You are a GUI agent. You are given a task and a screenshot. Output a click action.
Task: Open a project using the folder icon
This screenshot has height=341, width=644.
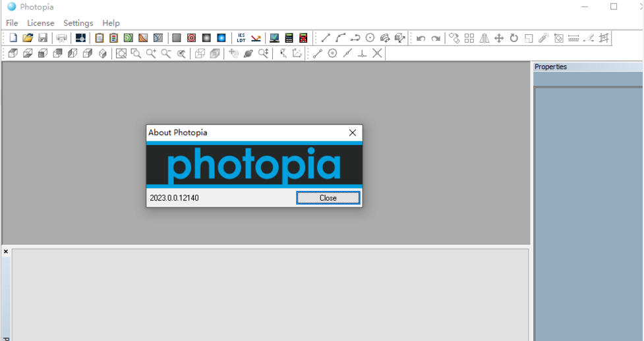[x=28, y=38]
